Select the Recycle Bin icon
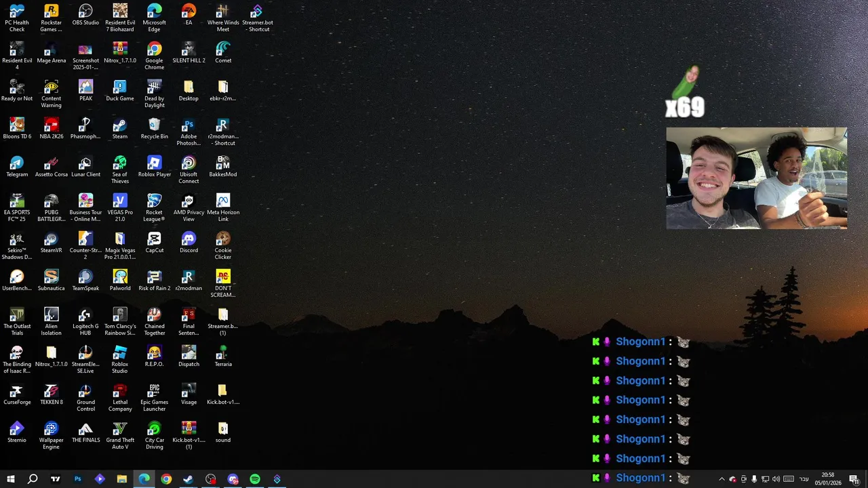The height and width of the screenshot is (488, 868). click(x=154, y=128)
